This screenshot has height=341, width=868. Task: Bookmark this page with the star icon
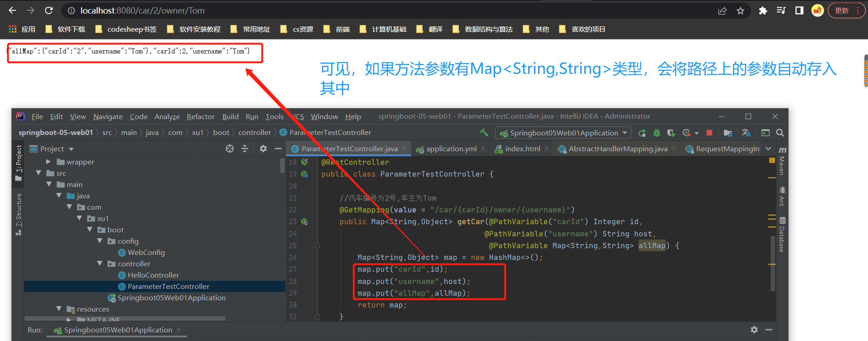tap(740, 10)
